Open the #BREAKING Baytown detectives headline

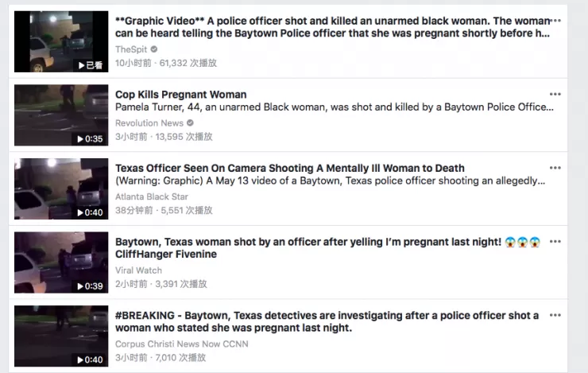(327, 321)
